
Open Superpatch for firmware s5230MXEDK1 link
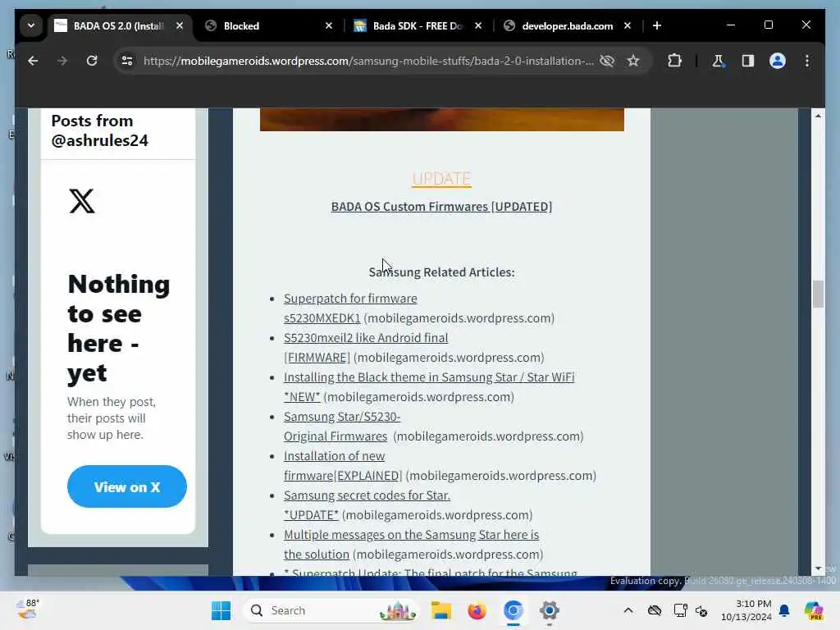(x=350, y=308)
